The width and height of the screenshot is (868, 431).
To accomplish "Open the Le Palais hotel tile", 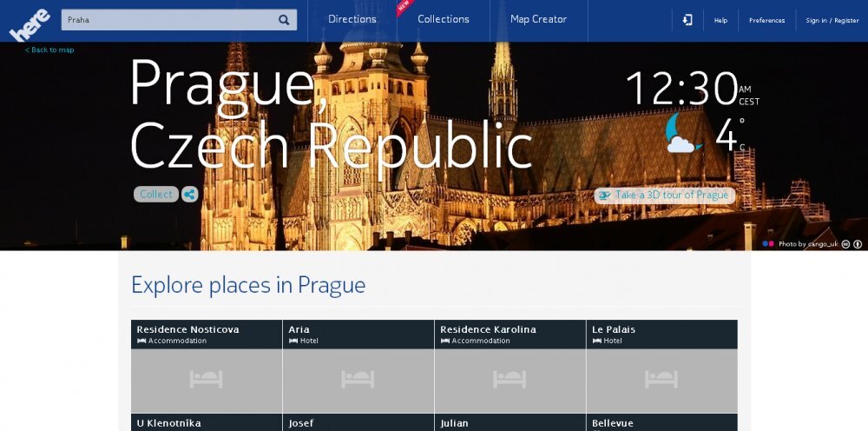I will coord(661,366).
